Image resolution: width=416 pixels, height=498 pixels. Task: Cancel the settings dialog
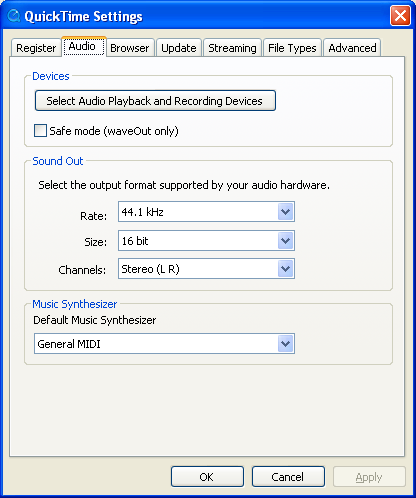point(288,477)
